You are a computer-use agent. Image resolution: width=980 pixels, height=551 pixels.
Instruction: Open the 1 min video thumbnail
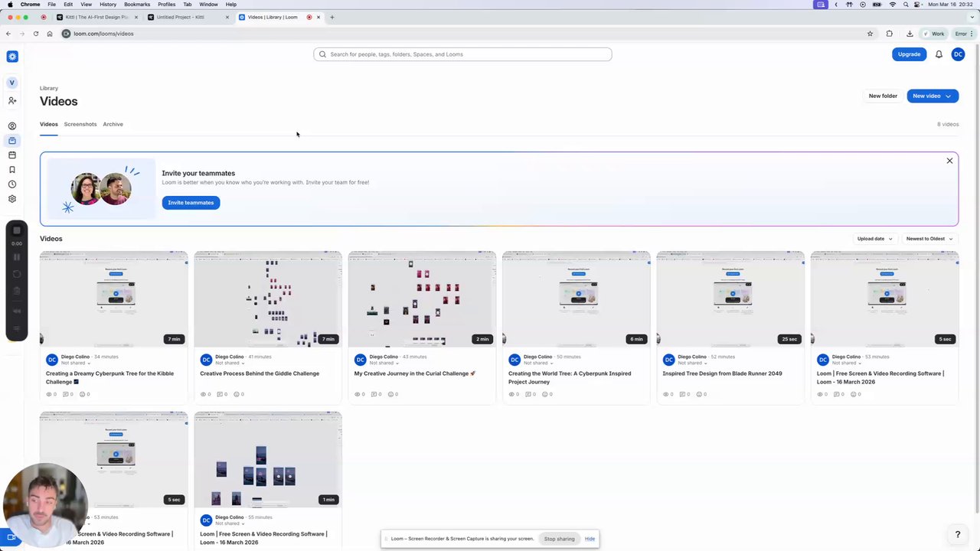pyautogui.click(x=268, y=459)
